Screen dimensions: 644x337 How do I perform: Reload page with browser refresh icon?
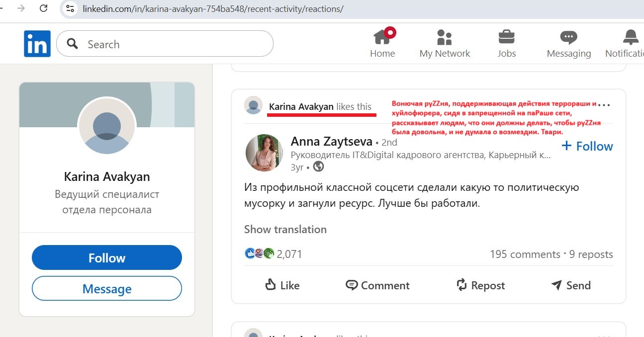point(44,8)
